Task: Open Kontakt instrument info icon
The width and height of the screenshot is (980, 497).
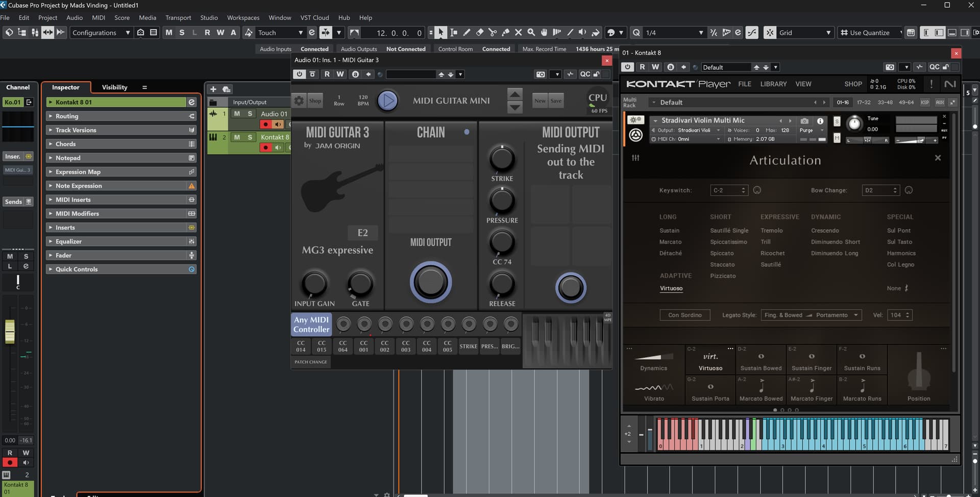Action: [x=820, y=121]
